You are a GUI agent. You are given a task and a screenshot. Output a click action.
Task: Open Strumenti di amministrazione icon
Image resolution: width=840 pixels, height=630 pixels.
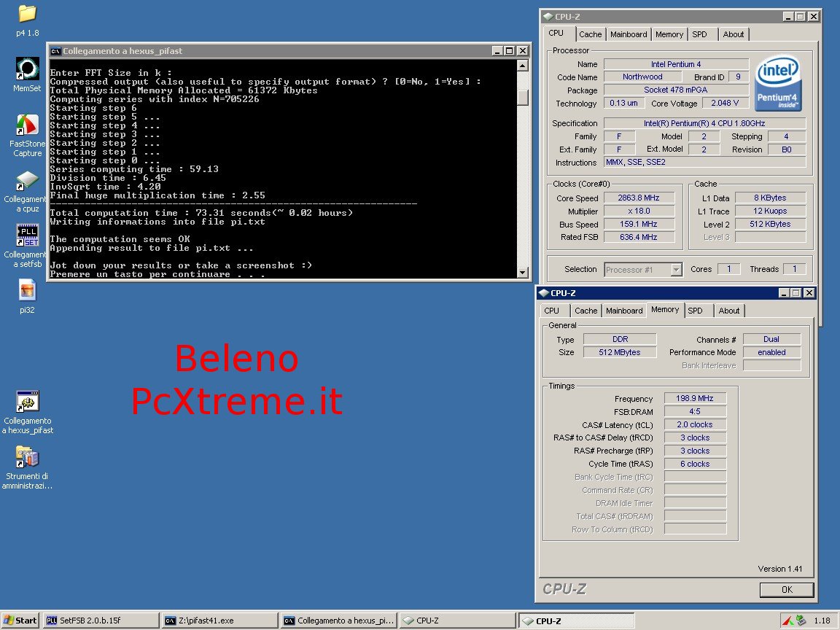[x=27, y=457]
